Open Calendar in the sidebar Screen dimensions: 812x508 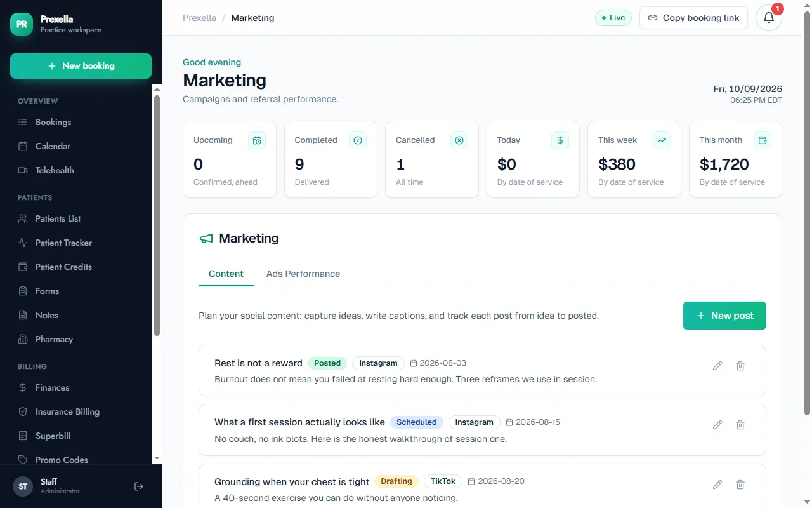click(81, 146)
